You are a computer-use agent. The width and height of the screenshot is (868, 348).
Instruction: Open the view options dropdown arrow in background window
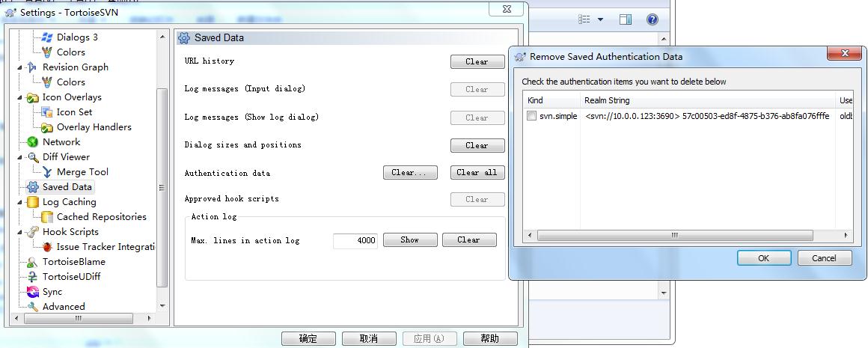point(601,20)
